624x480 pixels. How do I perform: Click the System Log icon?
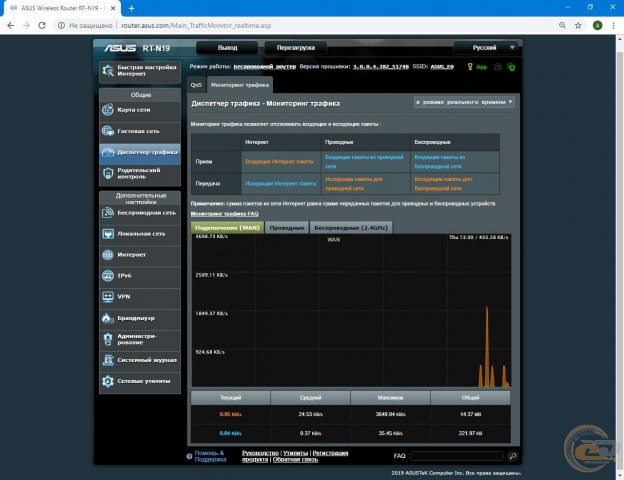(108, 360)
